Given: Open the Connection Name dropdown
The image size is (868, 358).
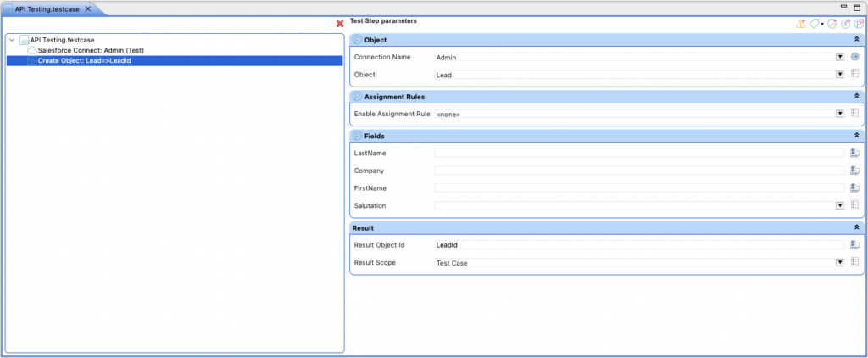Looking at the screenshot, I should point(840,57).
